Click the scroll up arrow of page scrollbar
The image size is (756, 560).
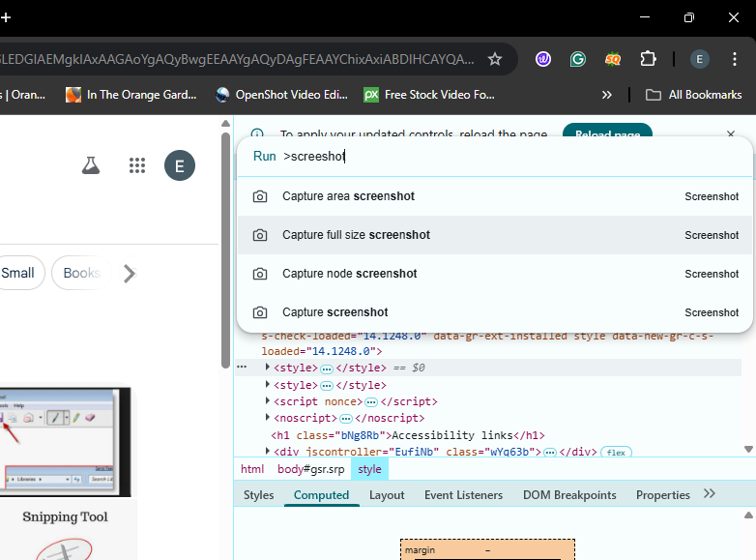(x=225, y=124)
